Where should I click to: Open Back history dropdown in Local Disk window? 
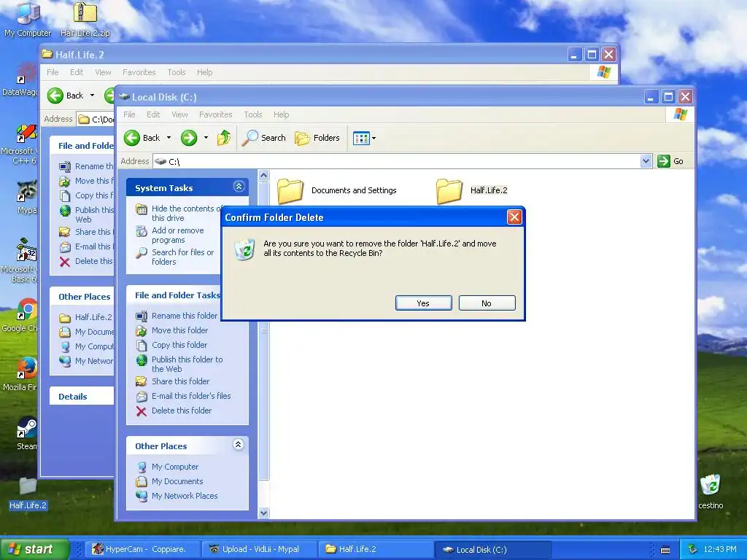pyautogui.click(x=169, y=138)
